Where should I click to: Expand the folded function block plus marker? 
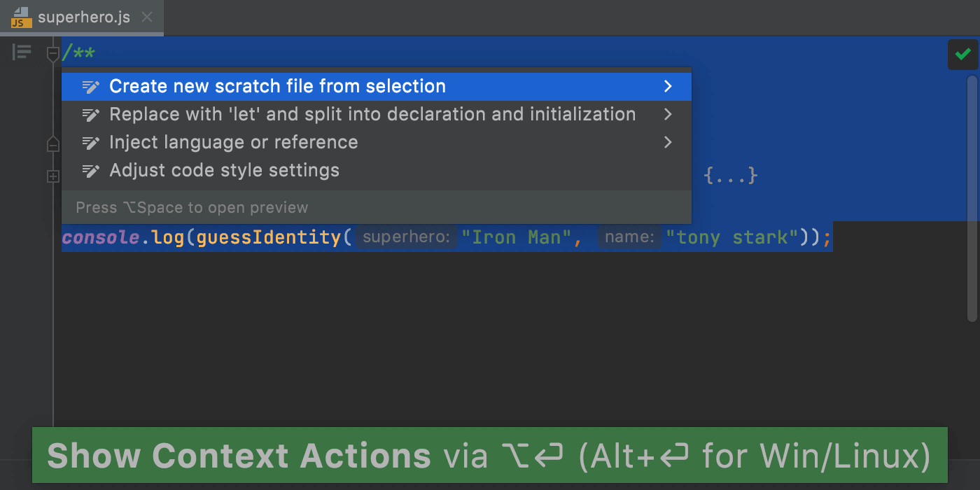coord(53,176)
